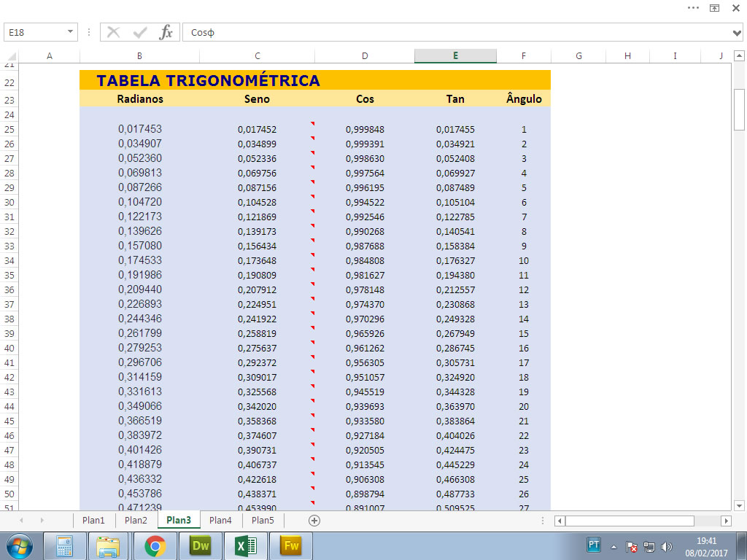The width and height of the screenshot is (747, 560).
Task: Add a new sheet with the plus icon
Action: pos(314,521)
